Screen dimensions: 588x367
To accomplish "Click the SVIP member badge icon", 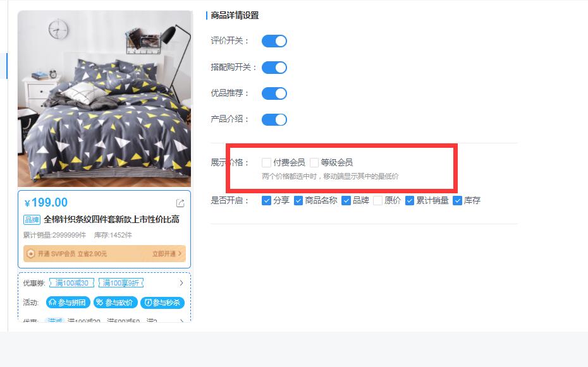I will pyautogui.click(x=31, y=253).
